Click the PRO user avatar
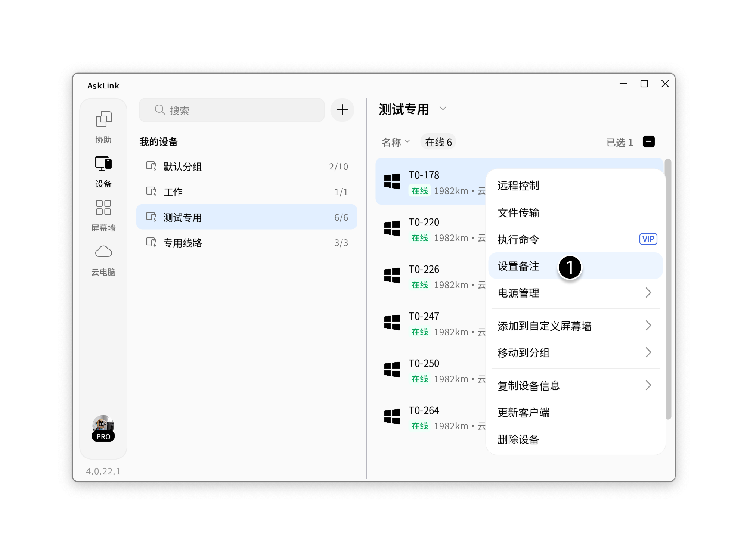The height and width of the screenshot is (560, 747). point(103,429)
